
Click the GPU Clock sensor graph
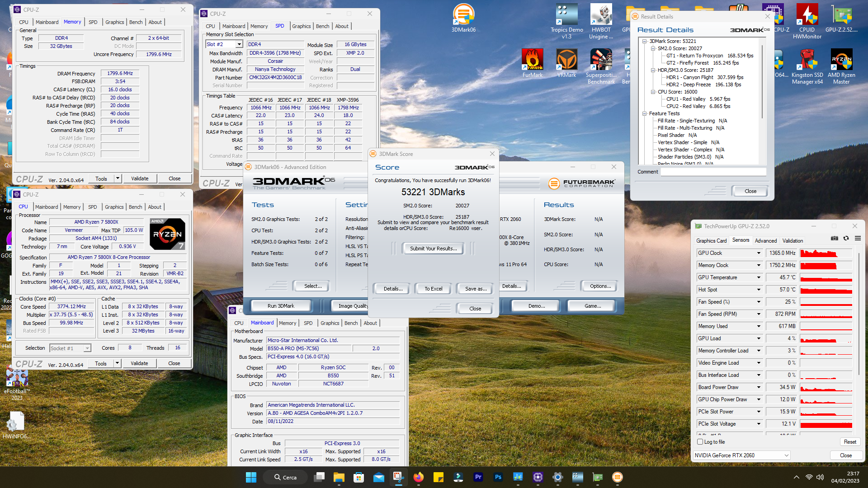click(x=826, y=253)
